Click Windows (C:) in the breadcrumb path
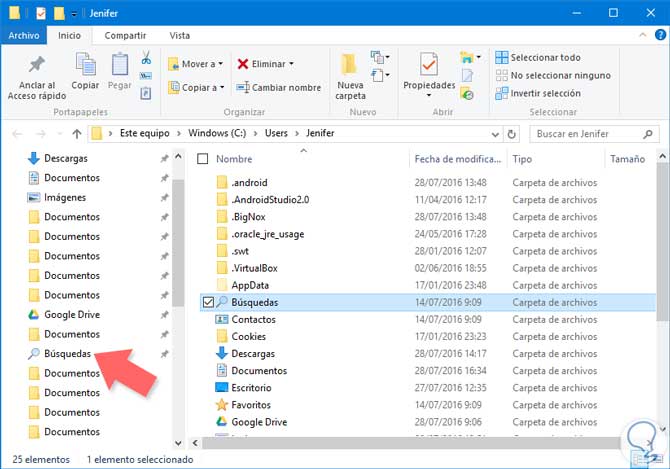The image size is (670, 469). tap(217, 133)
